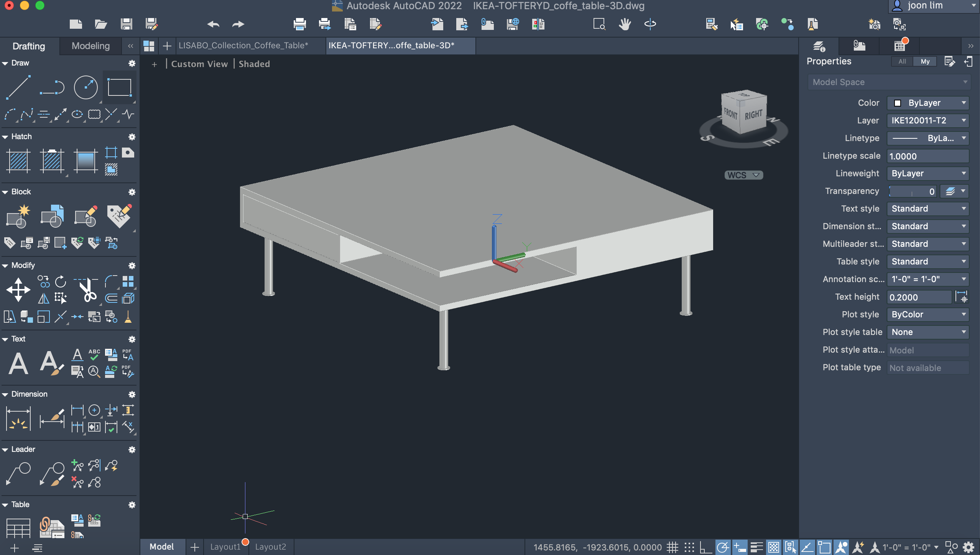Collapse the Hatch panel section
Screen dimensions: 980x555
click(x=5, y=137)
